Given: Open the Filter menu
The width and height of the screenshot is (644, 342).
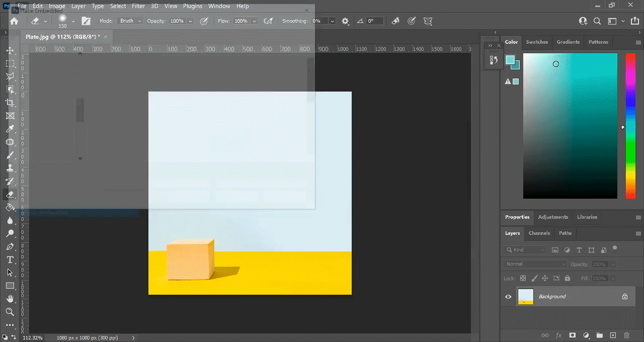Looking at the screenshot, I should 138,6.
